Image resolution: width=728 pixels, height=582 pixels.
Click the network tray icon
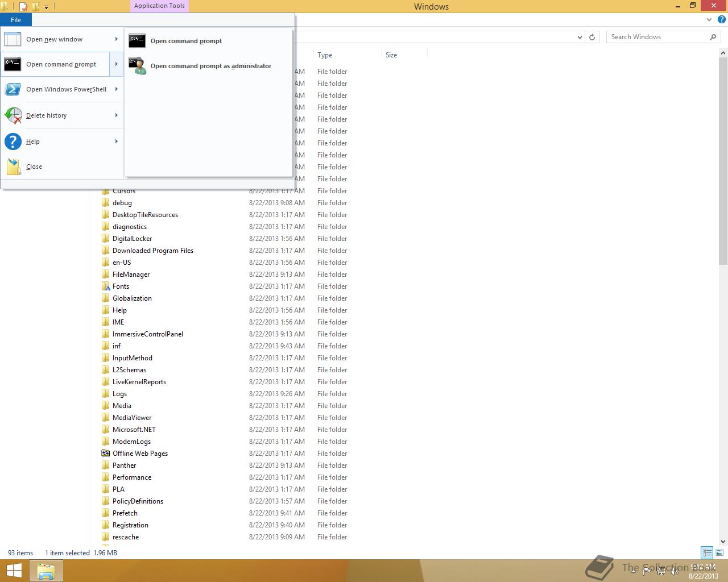pyautogui.click(x=661, y=571)
